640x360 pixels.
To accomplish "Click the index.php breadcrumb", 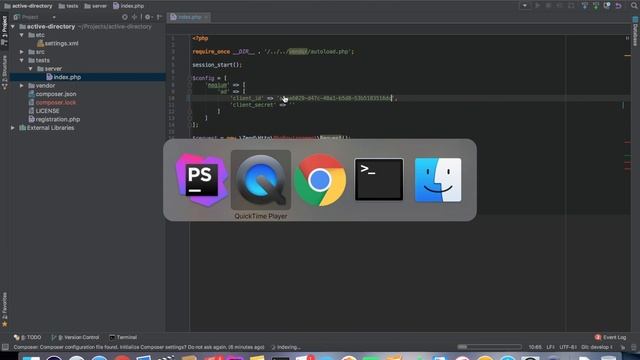I will click(x=129, y=6).
